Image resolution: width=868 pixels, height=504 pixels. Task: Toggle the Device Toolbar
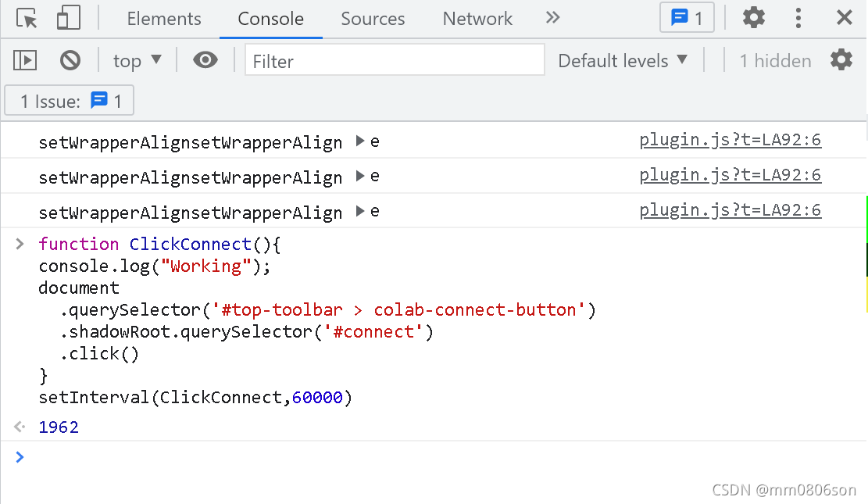coord(67,18)
